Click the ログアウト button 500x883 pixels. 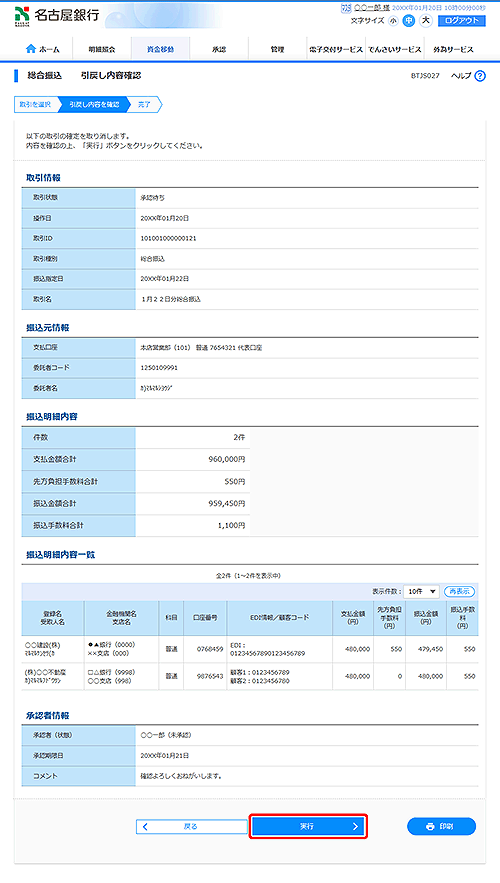(x=461, y=20)
